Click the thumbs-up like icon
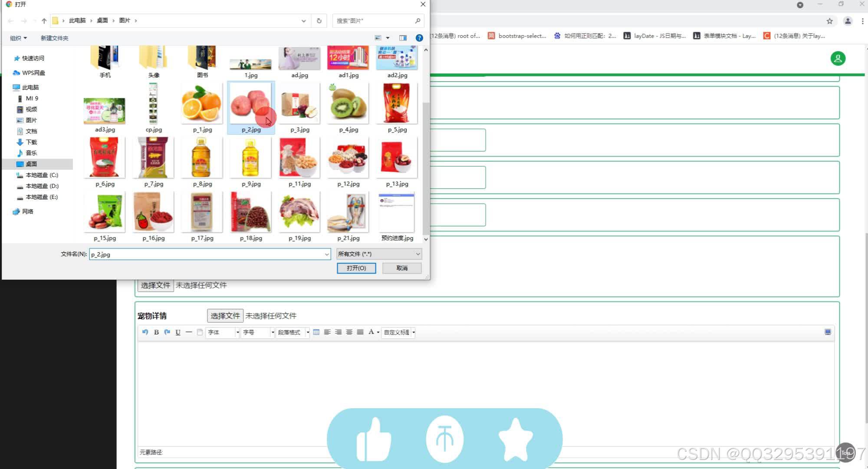Viewport: 868px width, 469px height. click(373, 439)
